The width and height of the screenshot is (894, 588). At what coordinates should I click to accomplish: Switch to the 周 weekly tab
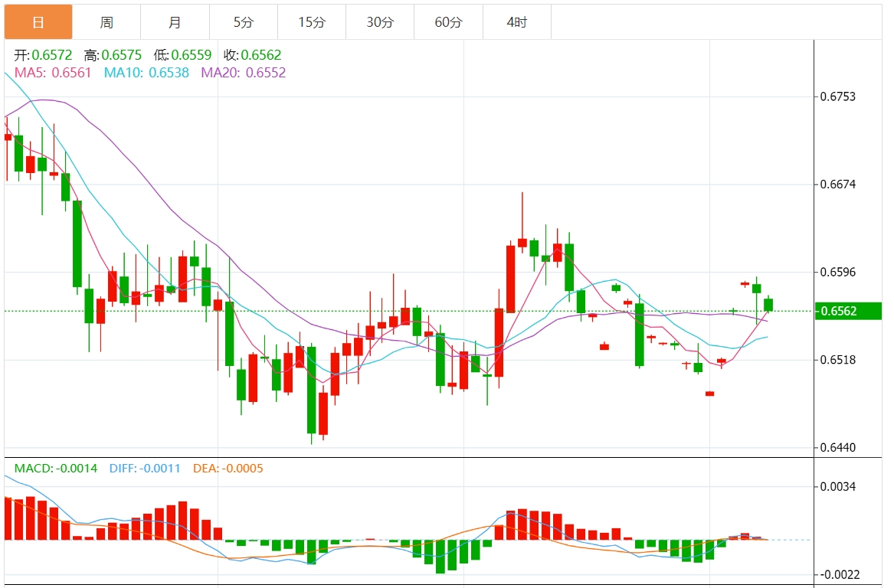(x=106, y=22)
